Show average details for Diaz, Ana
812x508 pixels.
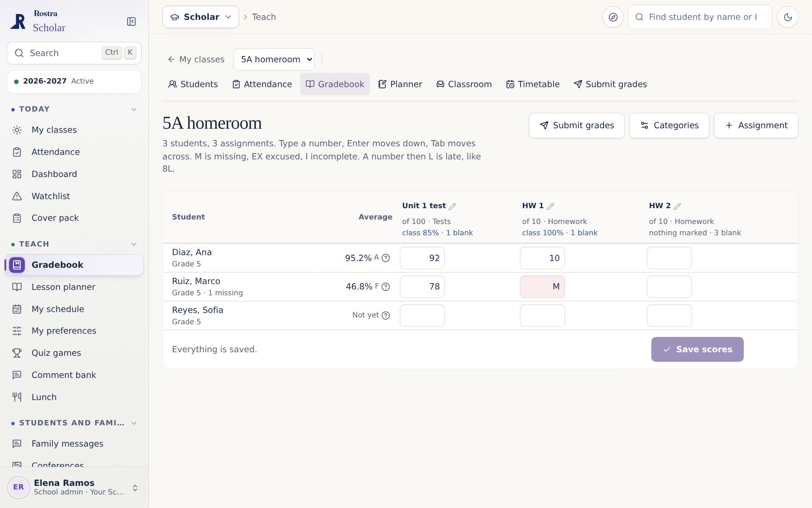click(x=386, y=258)
